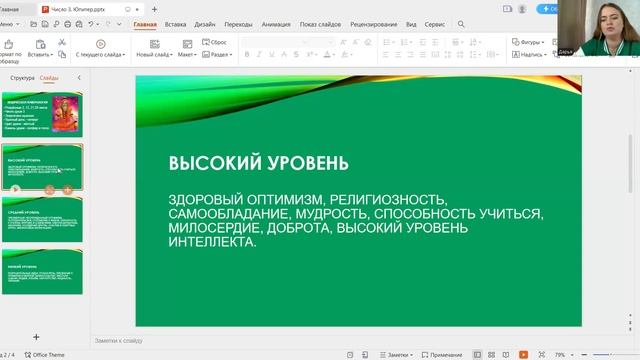This screenshot has width=640, height=360.
Task: Click the Copy icon below the scissors
Action: [x=62, y=54]
